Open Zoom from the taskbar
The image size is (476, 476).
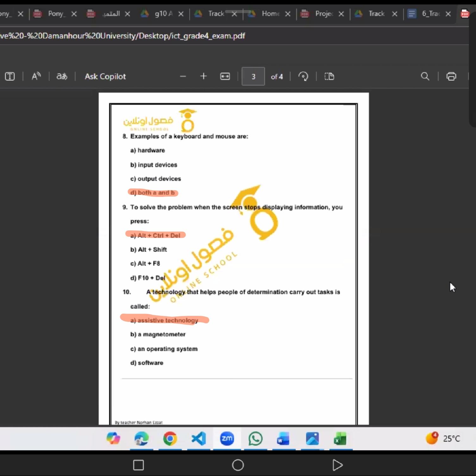[227, 439]
